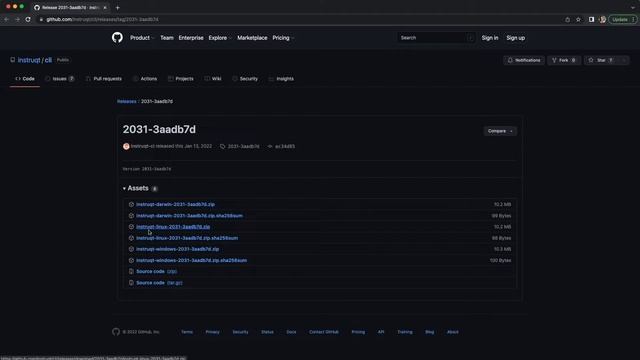Switch to the Projects tab

pos(181,78)
